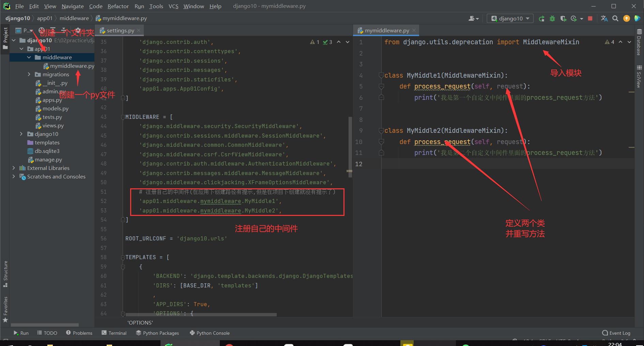Click middleware in the navigation breadcrumb
Viewport: 644px width, 346px height.
point(74,18)
